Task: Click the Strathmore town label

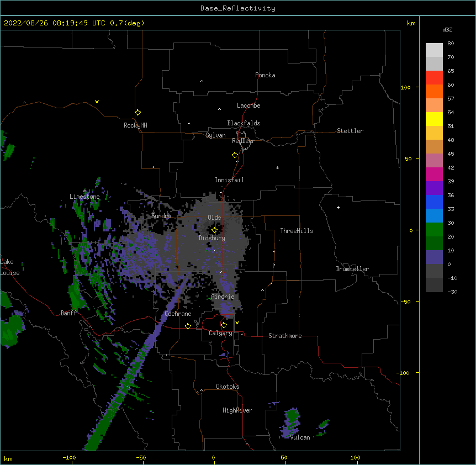Action: (x=285, y=336)
